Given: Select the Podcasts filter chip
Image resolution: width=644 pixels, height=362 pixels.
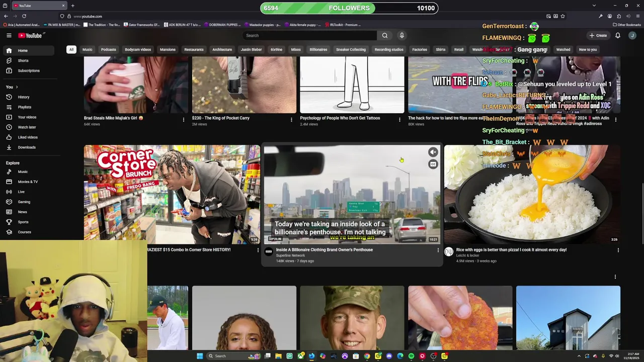Looking at the screenshot, I should click(108, 50).
